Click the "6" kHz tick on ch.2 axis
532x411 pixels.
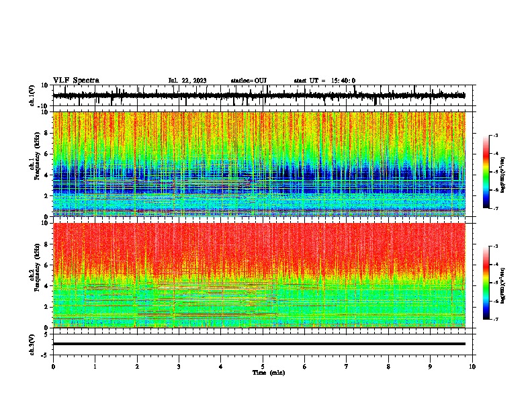pyautogui.click(x=46, y=265)
